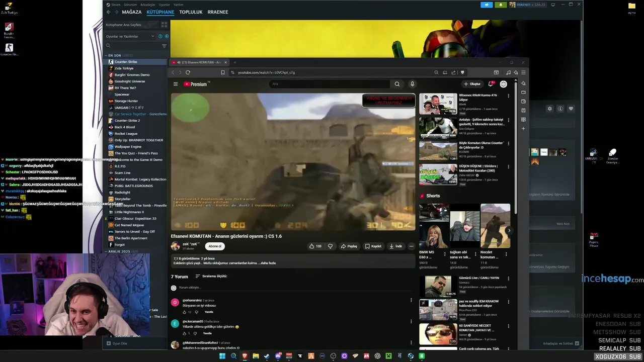Open YouTube notifications bell
644x362 pixels.
click(x=491, y=84)
